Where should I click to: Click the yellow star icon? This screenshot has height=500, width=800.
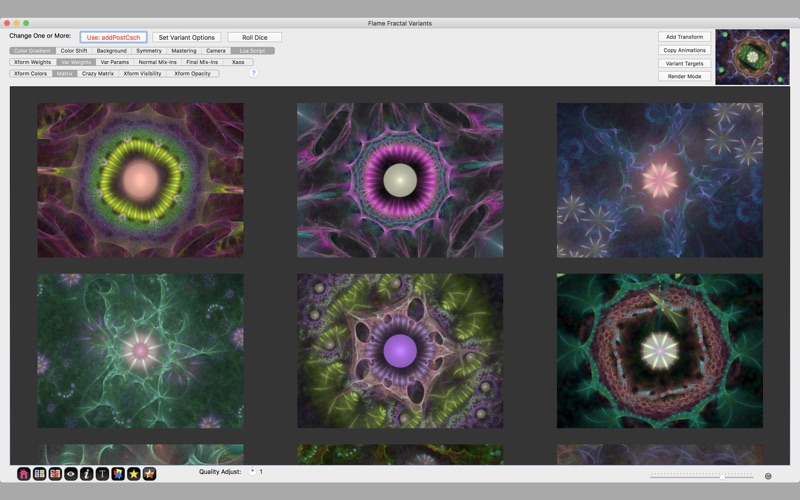click(134, 474)
